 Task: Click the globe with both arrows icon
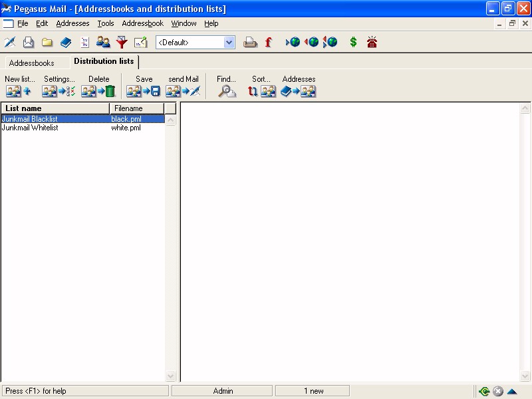pos(330,43)
